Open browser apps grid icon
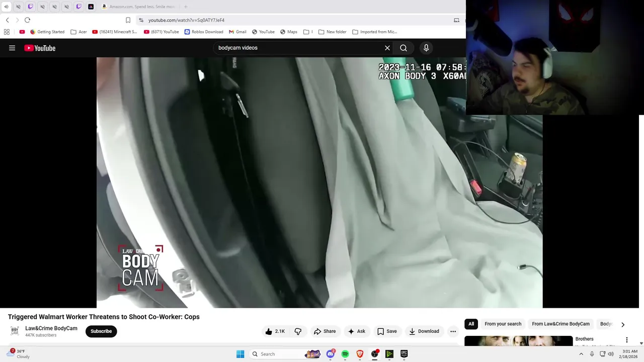The height and width of the screenshot is (362, 644). point(7,32)
